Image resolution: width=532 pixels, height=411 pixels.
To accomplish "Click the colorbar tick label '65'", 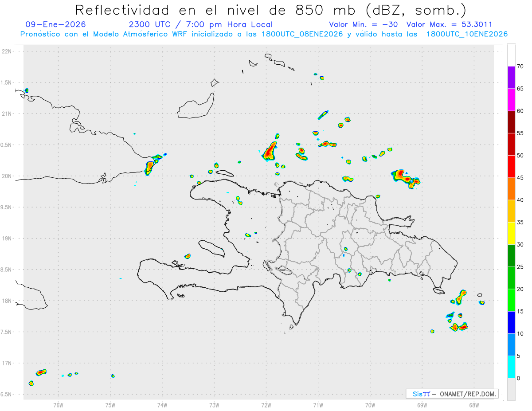I will coord(520,89).
